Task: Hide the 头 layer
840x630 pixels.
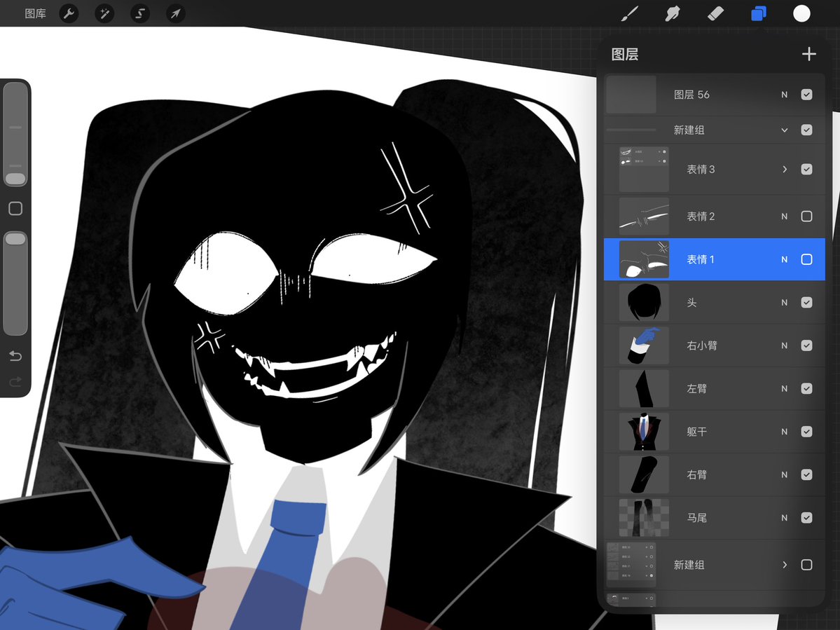Action: click(806, 303)
